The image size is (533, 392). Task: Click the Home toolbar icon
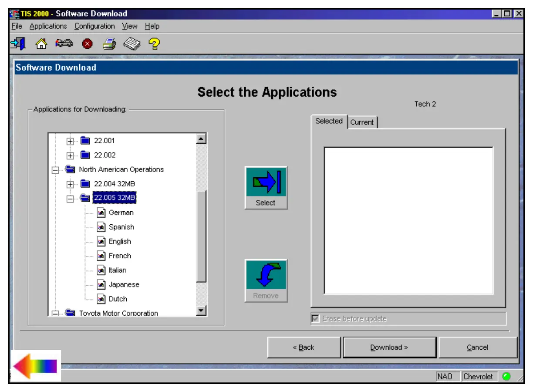click(41, 44)
